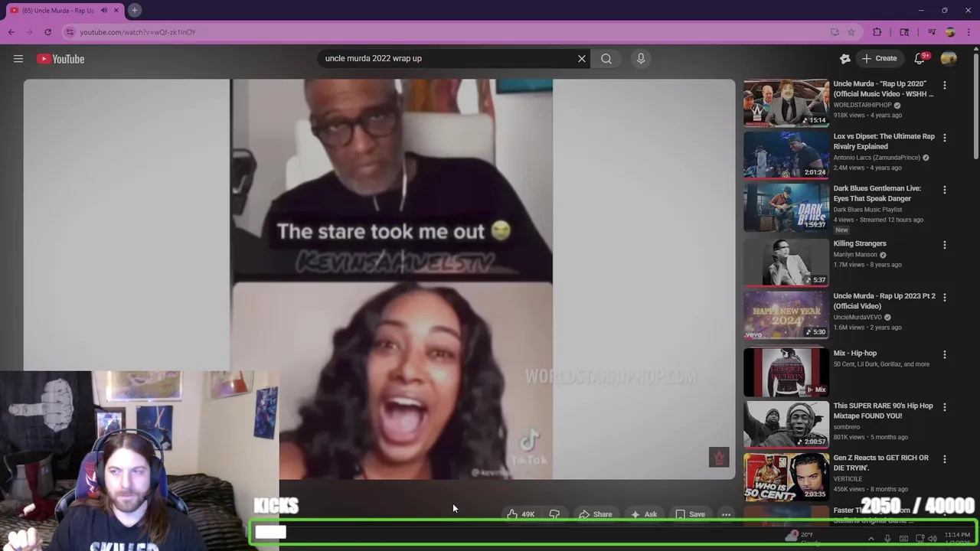This screenshot has width=980, height=551.
Task: Share the video
Action: point(595,514)
